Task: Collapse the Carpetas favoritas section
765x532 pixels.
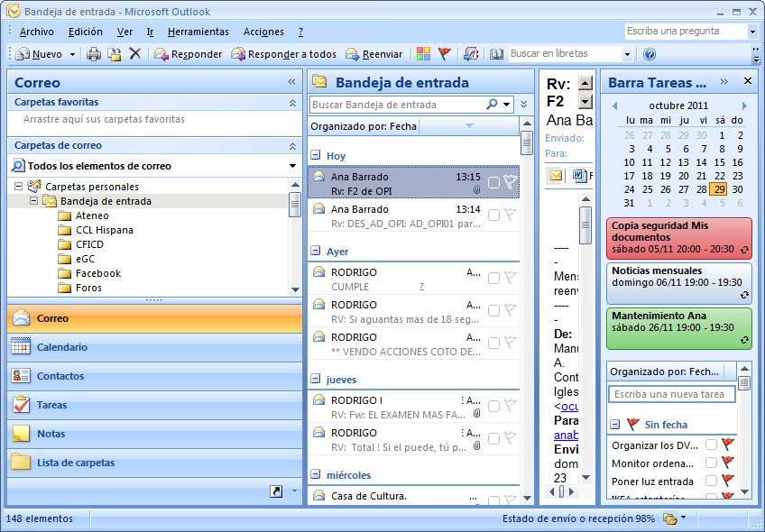Action: coord(292,103)
